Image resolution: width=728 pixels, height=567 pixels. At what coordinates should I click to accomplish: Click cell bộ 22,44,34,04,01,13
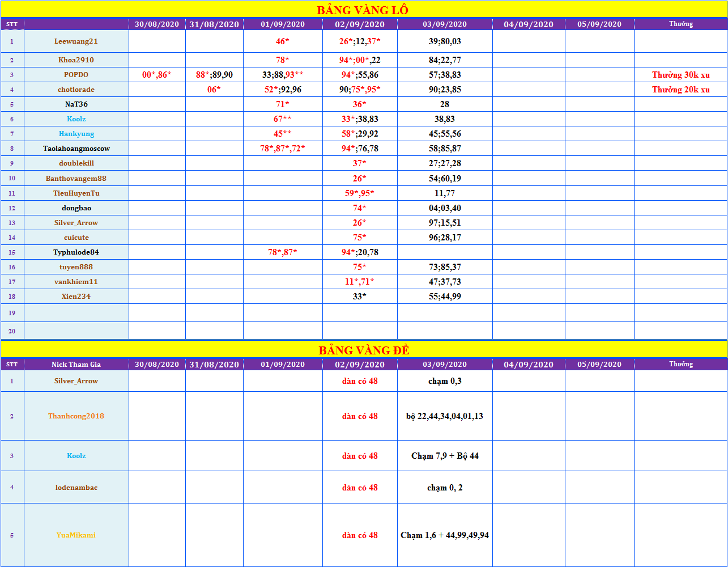click(445, 416)
